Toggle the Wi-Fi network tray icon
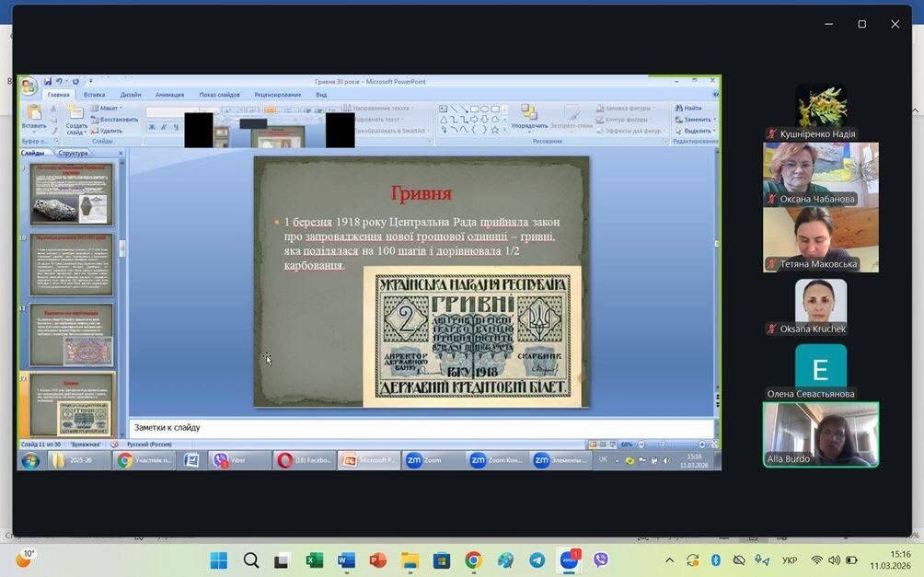The image size is (924, 577). click(x=816, y=560)
